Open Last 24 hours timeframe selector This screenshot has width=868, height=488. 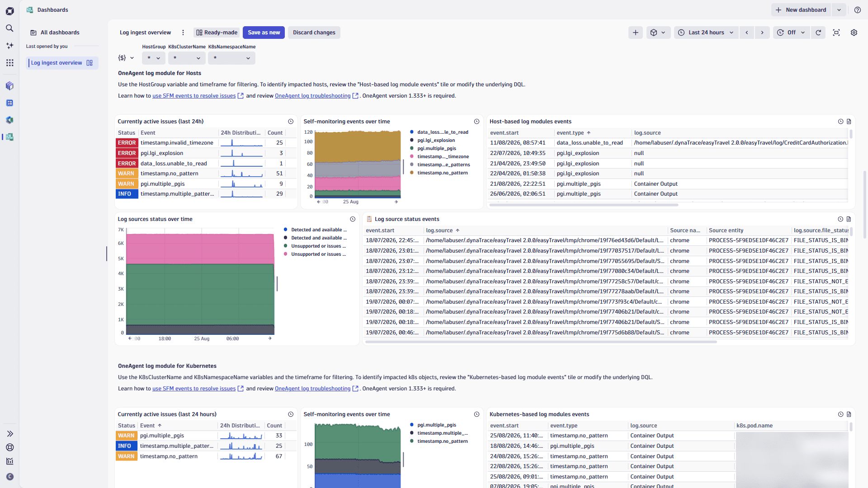706,33
